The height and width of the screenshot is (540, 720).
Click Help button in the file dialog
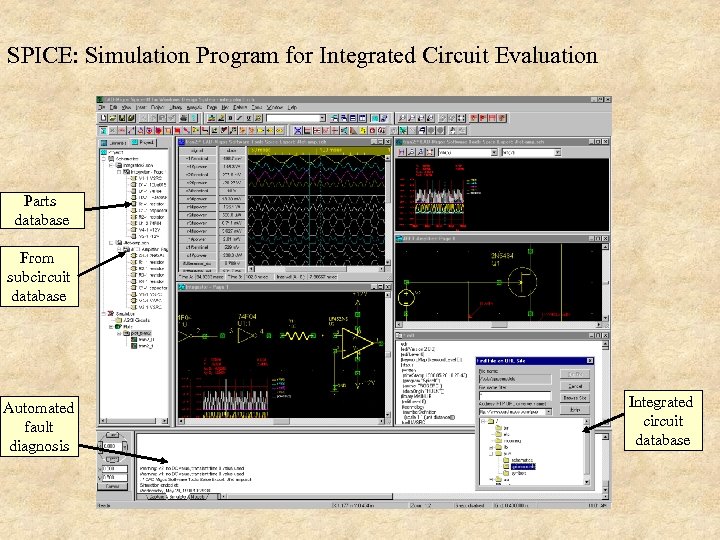575,410
